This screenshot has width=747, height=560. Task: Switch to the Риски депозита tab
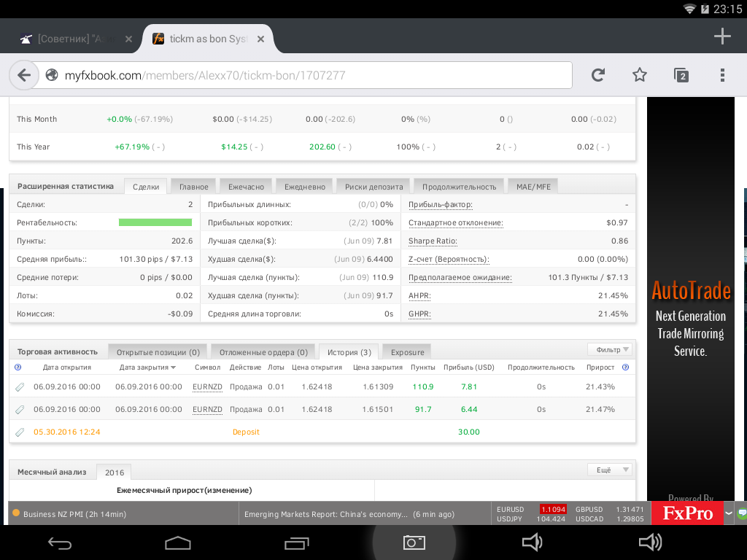coord(374,187)
